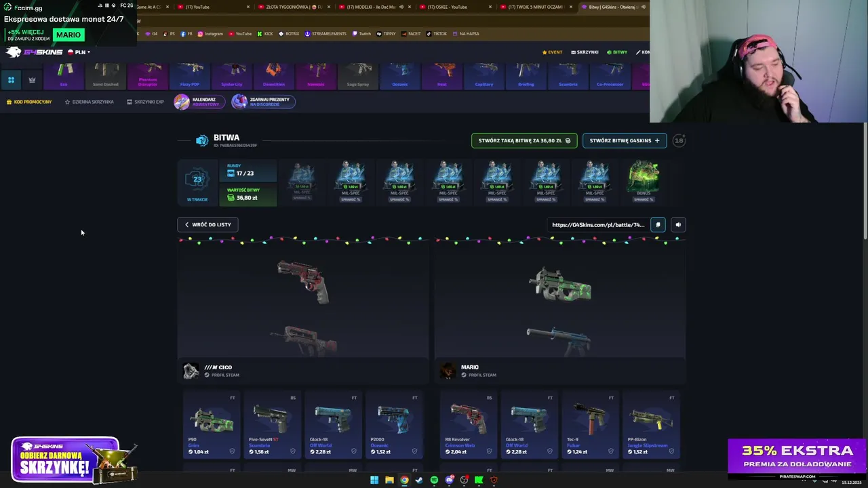The image size is (868, 488).
Task: Open Steam from the taskbar
Action: [419, 480]
